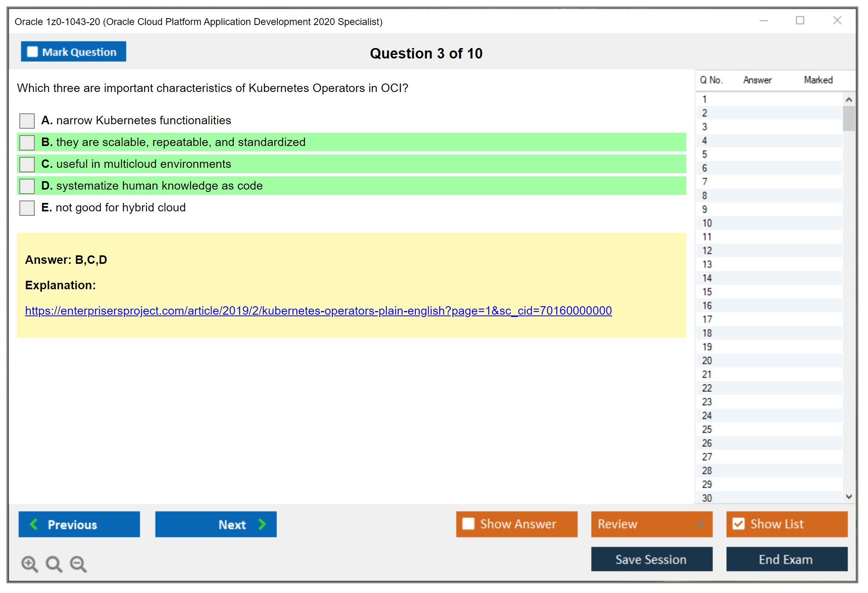Click the white checkmark icon on Show List
The width and height of the screenshot is (868, 593).
pyautogui.click(x=739, y=524)
